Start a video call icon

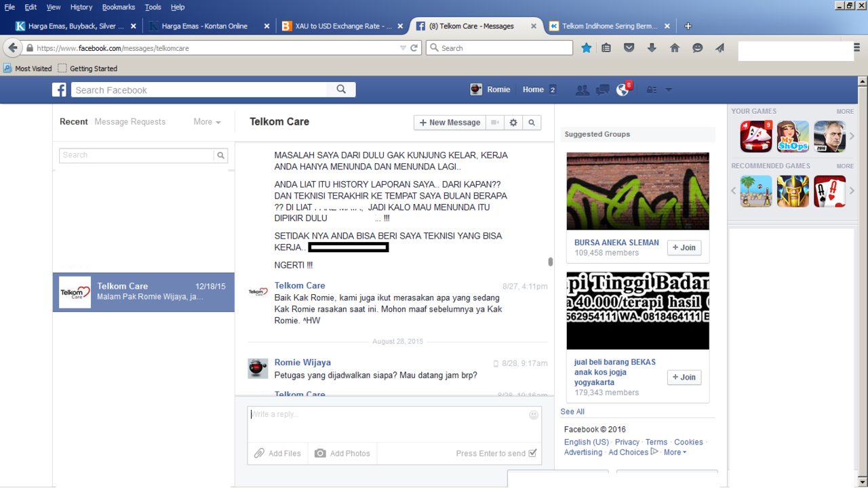(495, 123)
